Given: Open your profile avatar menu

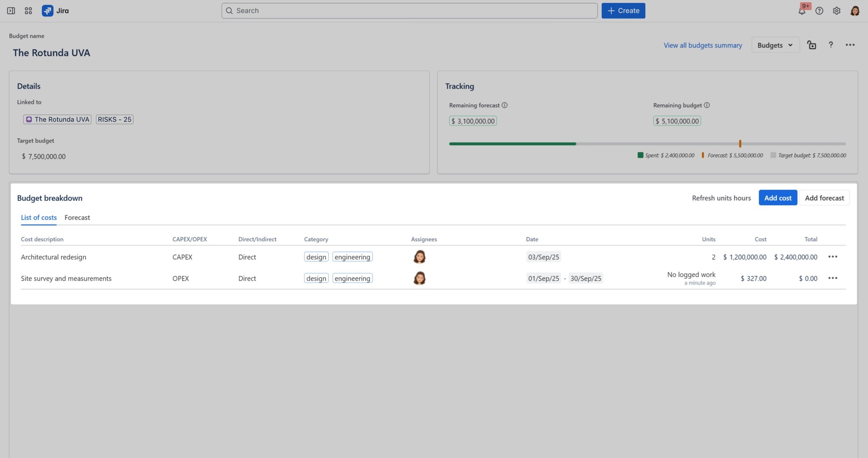Looking at the screenshot, I should click(x=855, y=11).
